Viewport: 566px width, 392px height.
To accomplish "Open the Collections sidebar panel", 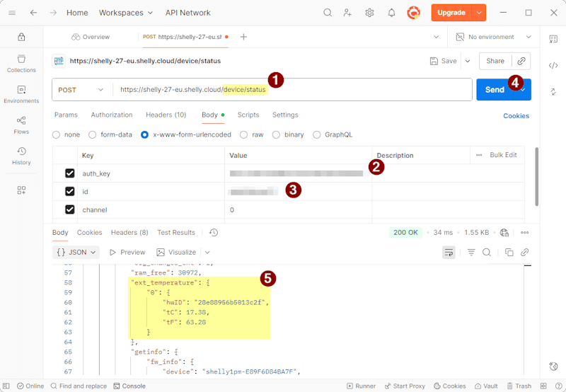I will [21, 63].
